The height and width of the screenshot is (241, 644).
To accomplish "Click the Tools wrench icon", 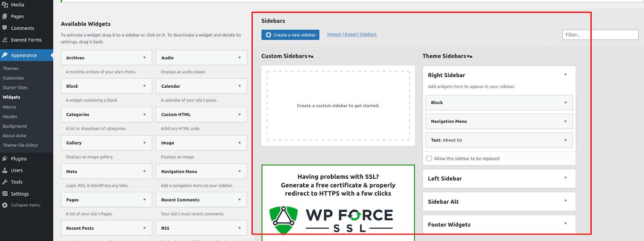I will click(x=5, y=182).
